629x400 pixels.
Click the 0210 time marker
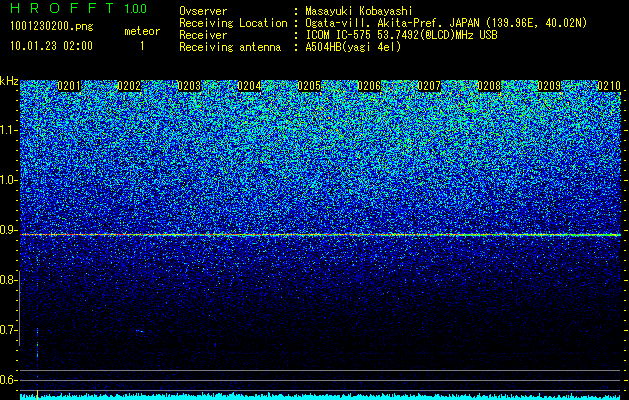click(x=609, y=86)
